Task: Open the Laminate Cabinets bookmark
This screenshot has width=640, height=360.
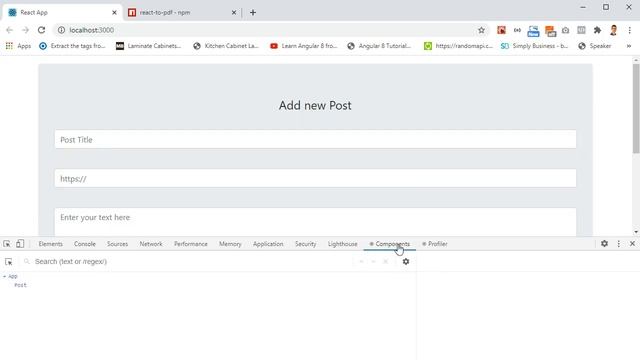Action: pyautogui.click(x=149, y=46)
